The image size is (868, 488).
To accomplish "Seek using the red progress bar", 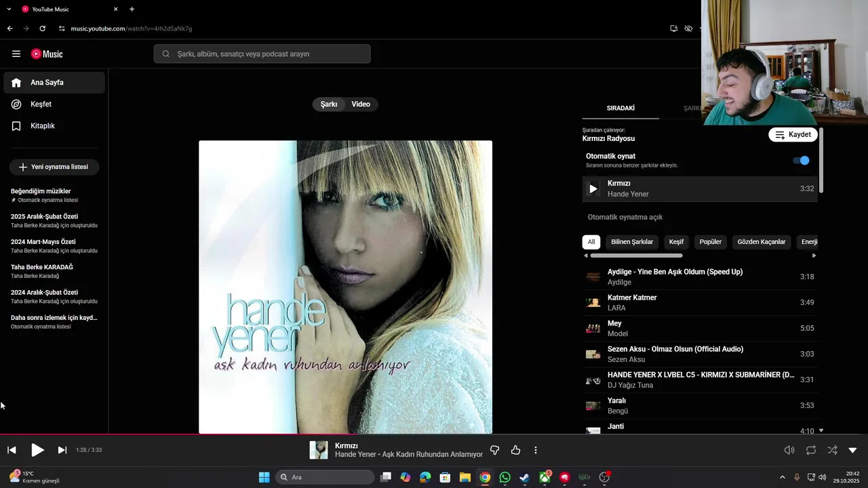I will tap(434, 434).
